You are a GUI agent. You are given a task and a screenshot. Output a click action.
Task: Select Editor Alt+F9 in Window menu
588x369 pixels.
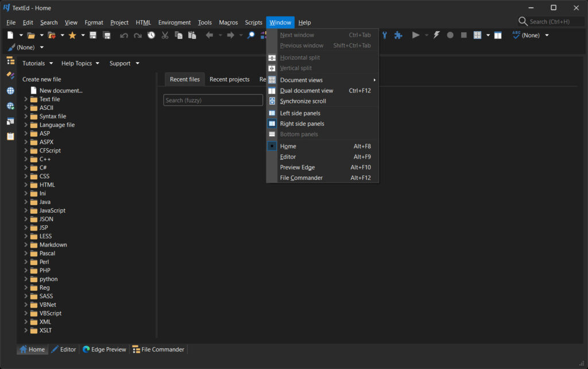[323, 156]
